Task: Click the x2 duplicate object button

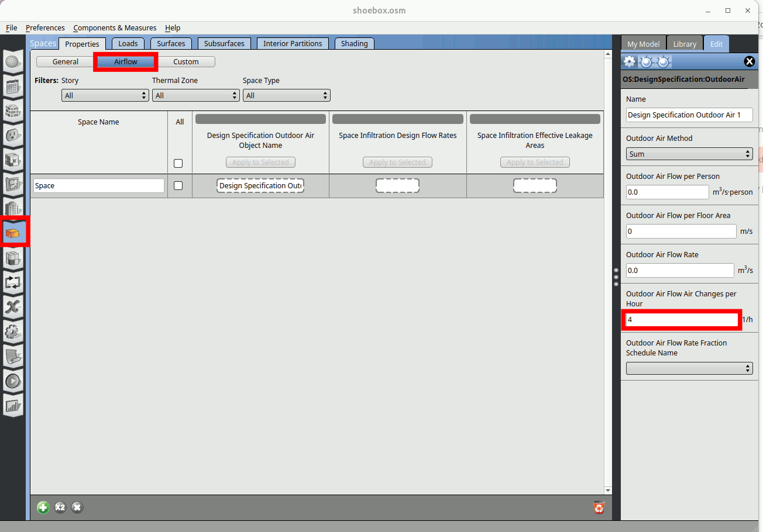Action: (60, 507)
